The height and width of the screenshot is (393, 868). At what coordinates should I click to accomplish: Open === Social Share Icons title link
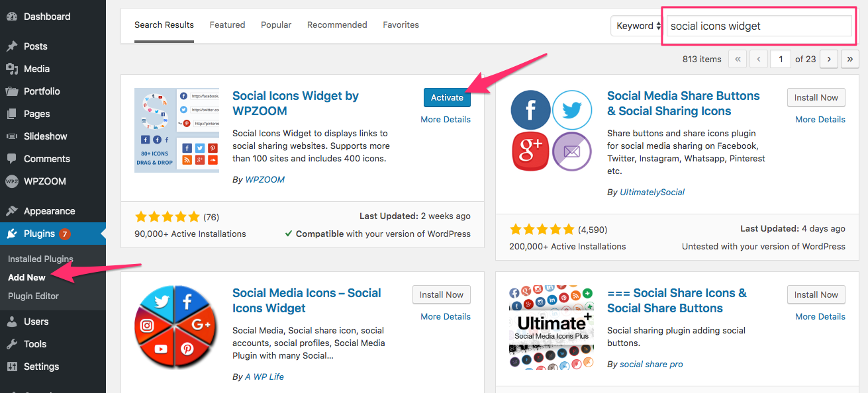(x=677, y=300)
